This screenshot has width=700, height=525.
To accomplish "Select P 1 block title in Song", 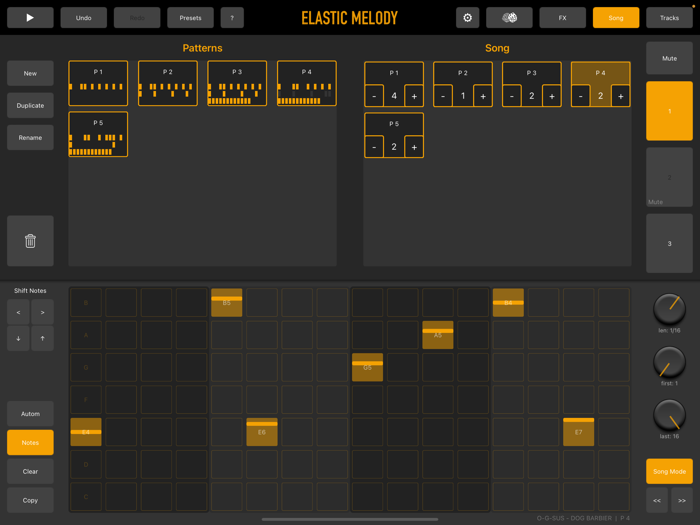I will 394,73.
